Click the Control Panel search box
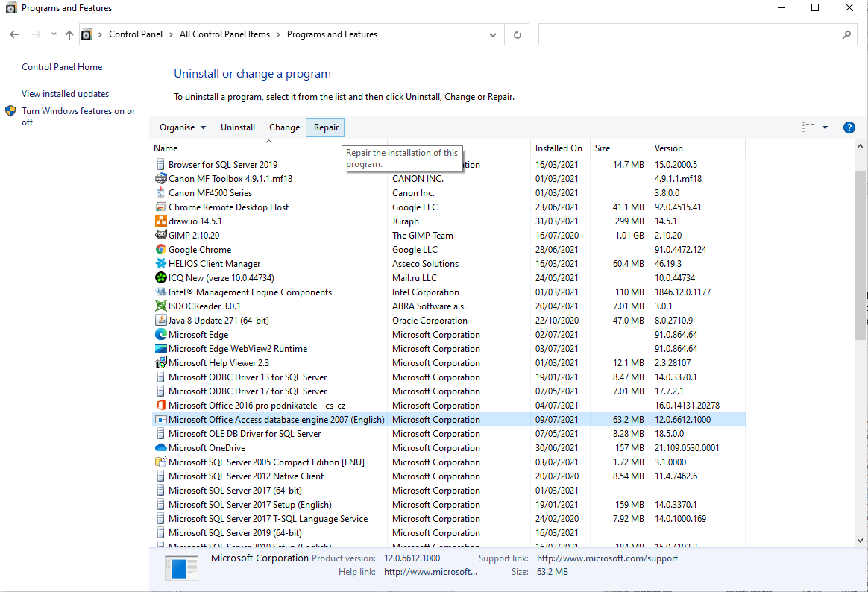The height and width of the screenshot is (592, 868). pyautogui.click(x=690, y=34)
